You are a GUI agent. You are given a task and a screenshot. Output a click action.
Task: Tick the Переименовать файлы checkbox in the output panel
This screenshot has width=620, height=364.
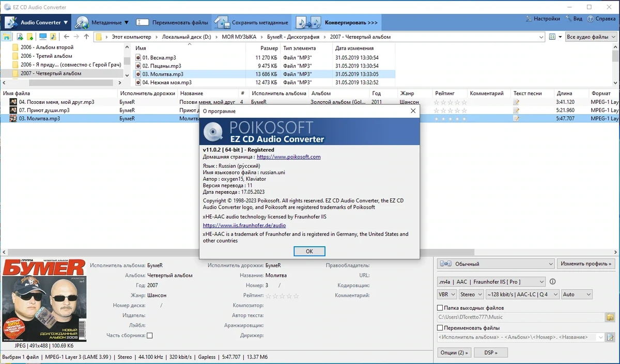[440, 328]
